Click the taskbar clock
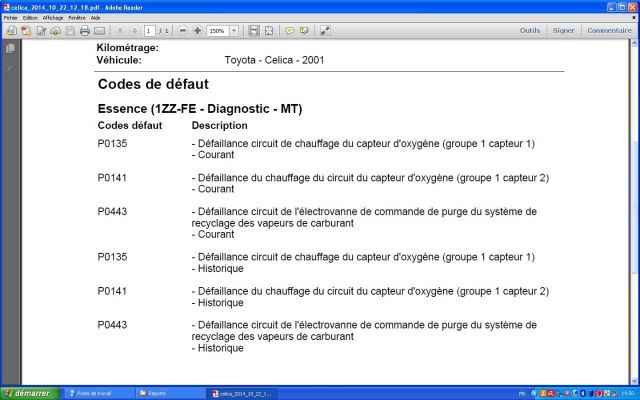Image resolution: width=640 pixels, height=400 pixels. 628,393
